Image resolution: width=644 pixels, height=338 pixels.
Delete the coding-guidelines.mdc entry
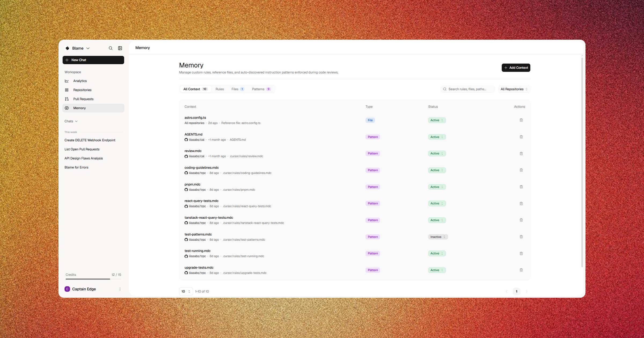pyautogui.click(x=521, y=170)
